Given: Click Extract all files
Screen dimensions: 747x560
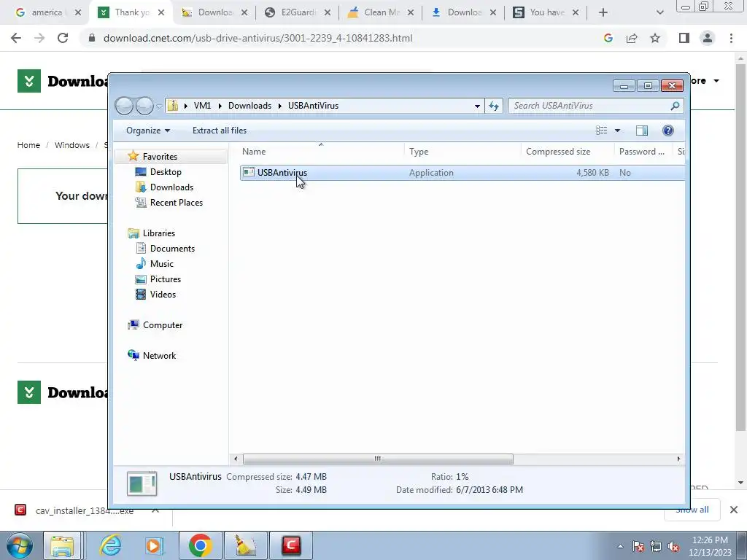Looking at the screenshot, I should (220, 131).
